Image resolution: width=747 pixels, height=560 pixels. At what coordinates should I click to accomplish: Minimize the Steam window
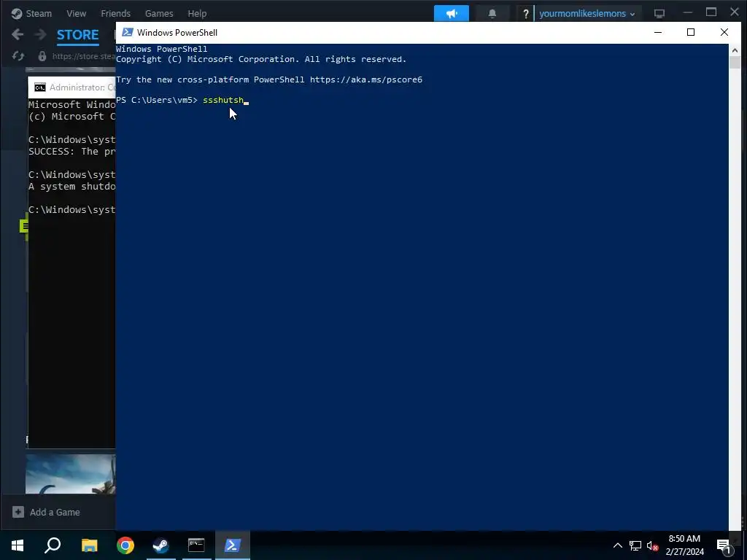pyautogui.click(x=687, y=12)
